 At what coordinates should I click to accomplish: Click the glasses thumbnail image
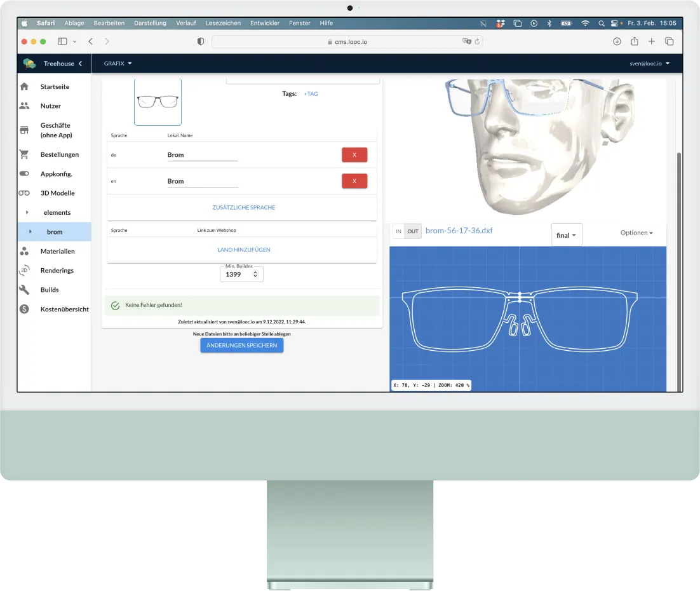click(158, 102)
